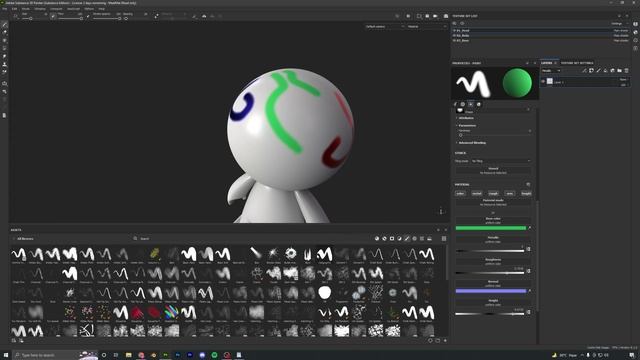640x360 pixels.
Task: Expand the Advanced section in Properties
Action: (x=471, y=143)
